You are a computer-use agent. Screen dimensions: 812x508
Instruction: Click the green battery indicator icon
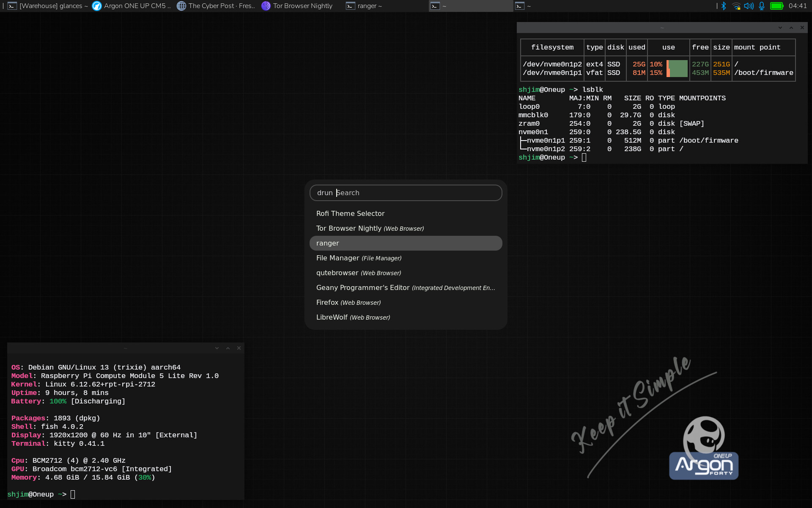pyautogui.click(x=776, y=6)
